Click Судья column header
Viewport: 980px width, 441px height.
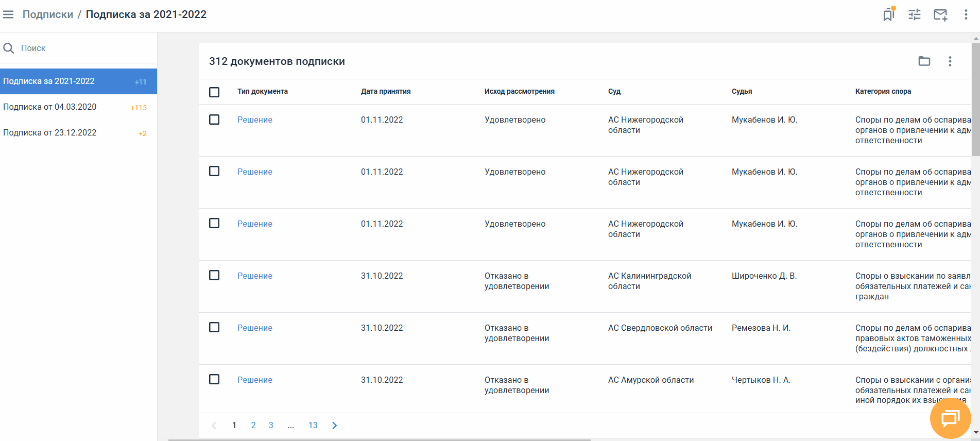pos(742,91)
